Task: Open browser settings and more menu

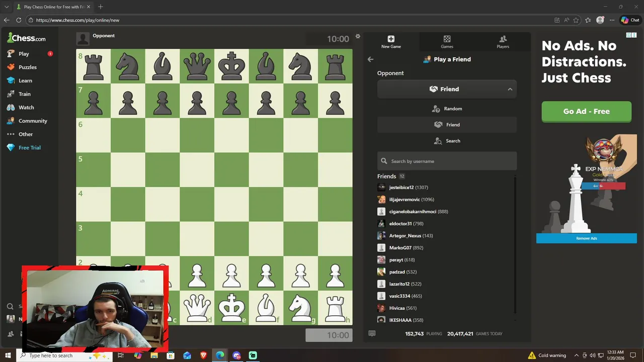Action: pyautogui.click(x=612, y=20)
